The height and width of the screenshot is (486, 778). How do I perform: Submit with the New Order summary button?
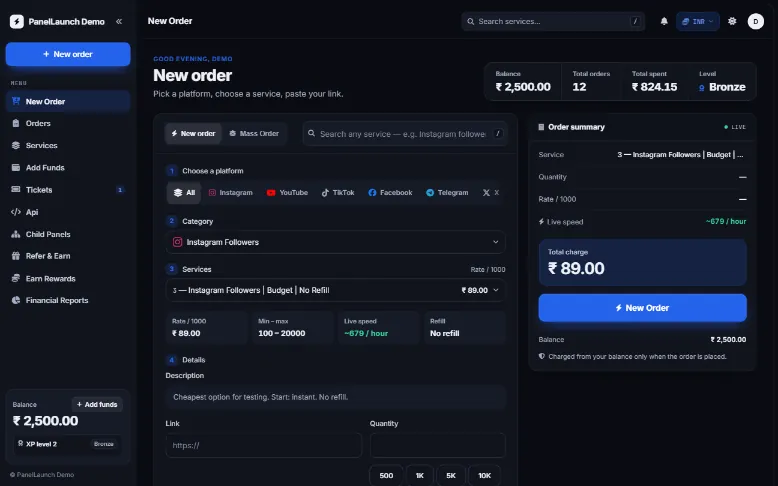pos(643,308)
